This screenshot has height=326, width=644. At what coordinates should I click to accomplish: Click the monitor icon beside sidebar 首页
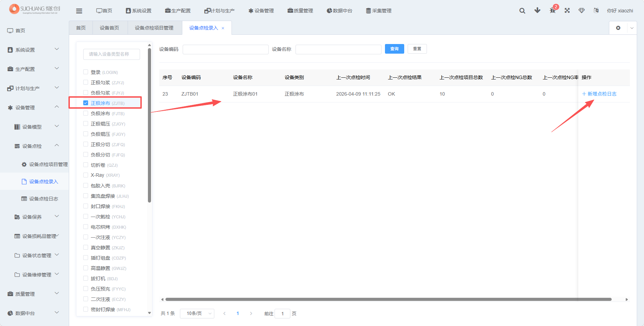coord(10,31)
